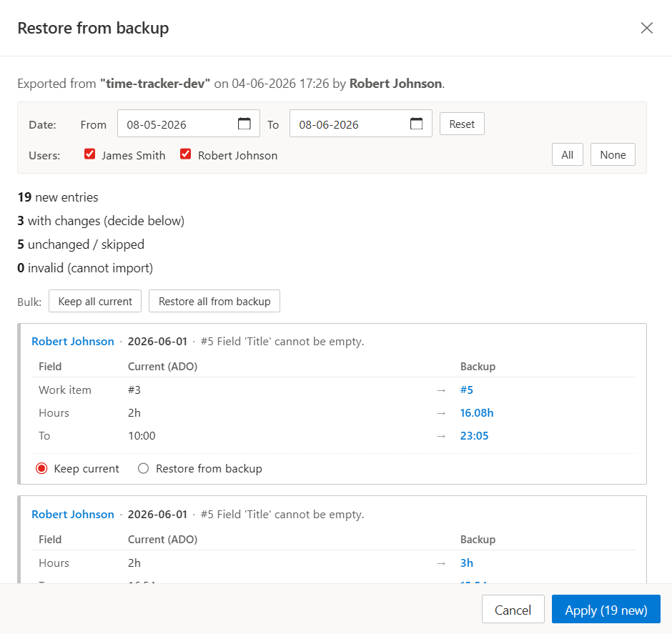Screen dimensions: 672x634
Task: Open calendar picker for To date
Action: click(416, 124)
